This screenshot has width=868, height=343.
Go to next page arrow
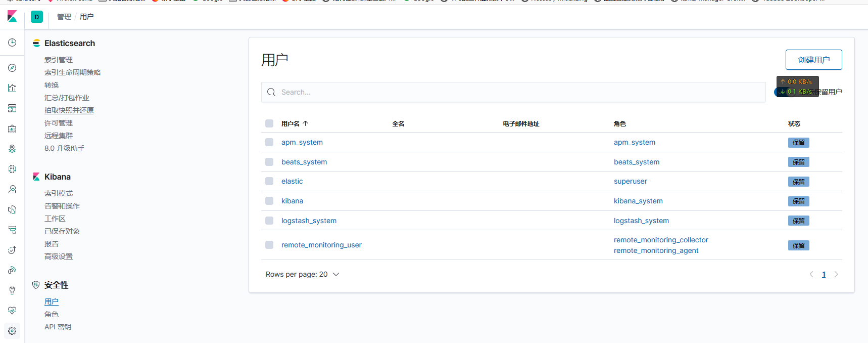(836, 274)
